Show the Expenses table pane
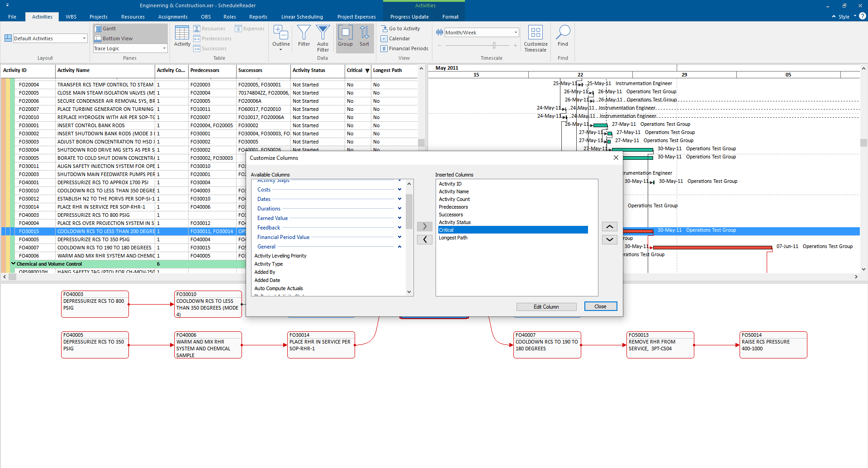The height and width of the screenshot is (468, 868). (250, 29)
